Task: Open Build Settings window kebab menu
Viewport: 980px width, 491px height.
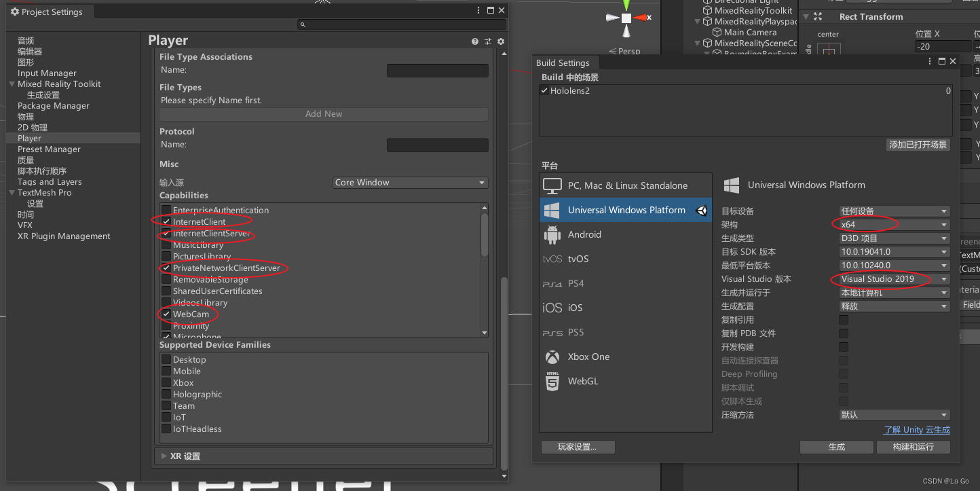Action: coord(930,61)
